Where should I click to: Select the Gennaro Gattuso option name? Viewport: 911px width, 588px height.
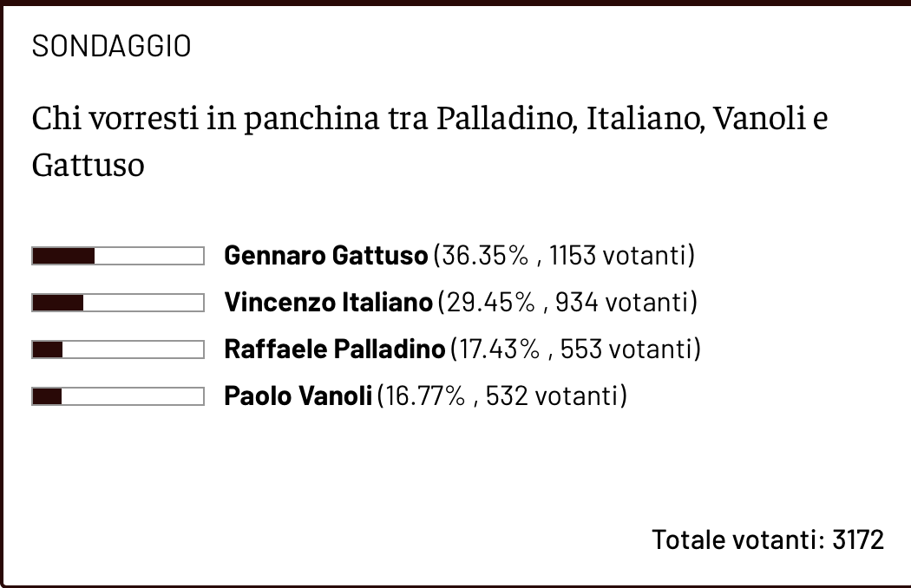click(x=325, y=256)
